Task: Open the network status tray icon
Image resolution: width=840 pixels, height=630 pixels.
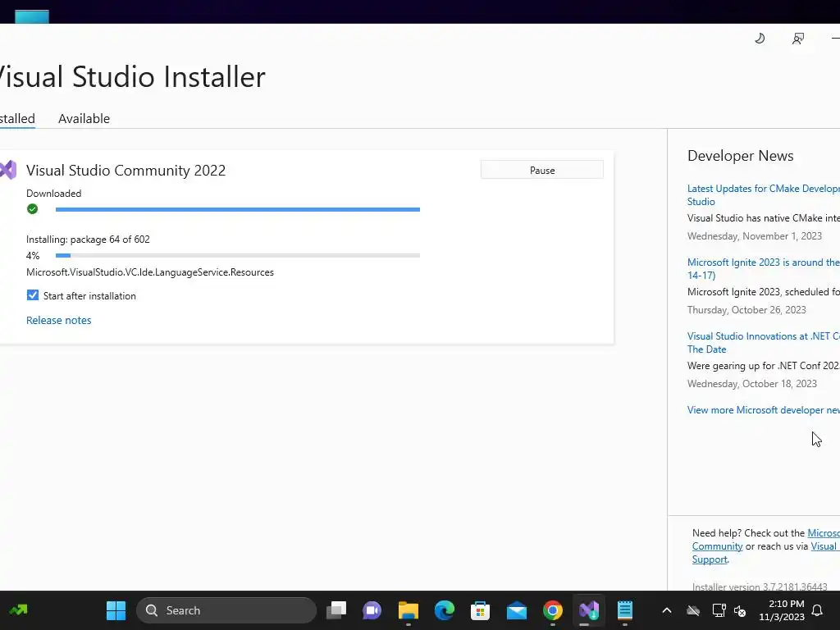Action: click(719, 610)
